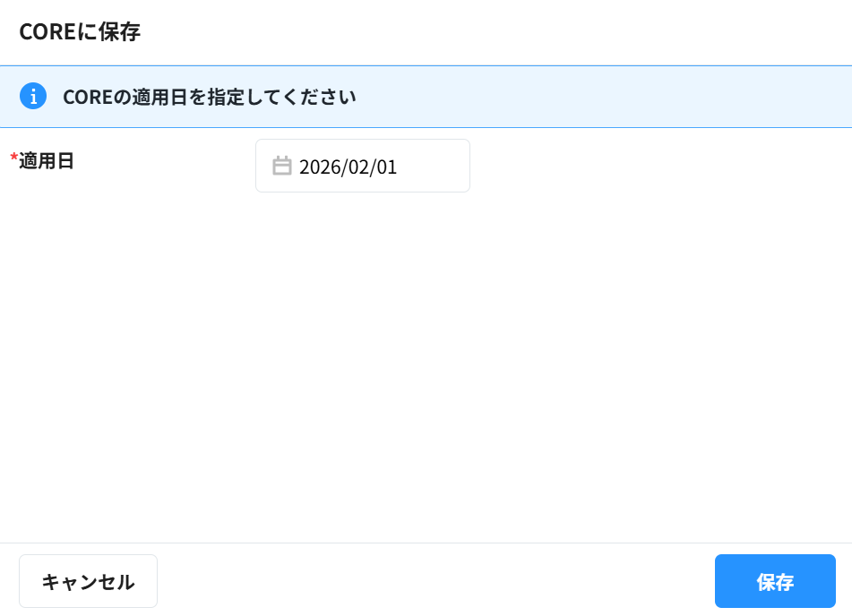The image size is (852, 616).
Task: Click the footer area between キャンセル and 保存
Action: 435,581
